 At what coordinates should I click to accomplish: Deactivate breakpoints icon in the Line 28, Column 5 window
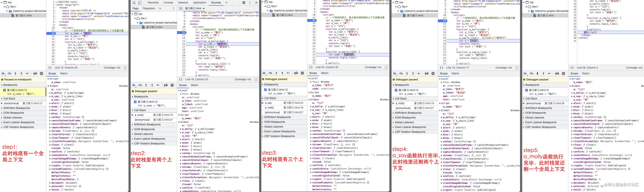[x=557, y=74]
